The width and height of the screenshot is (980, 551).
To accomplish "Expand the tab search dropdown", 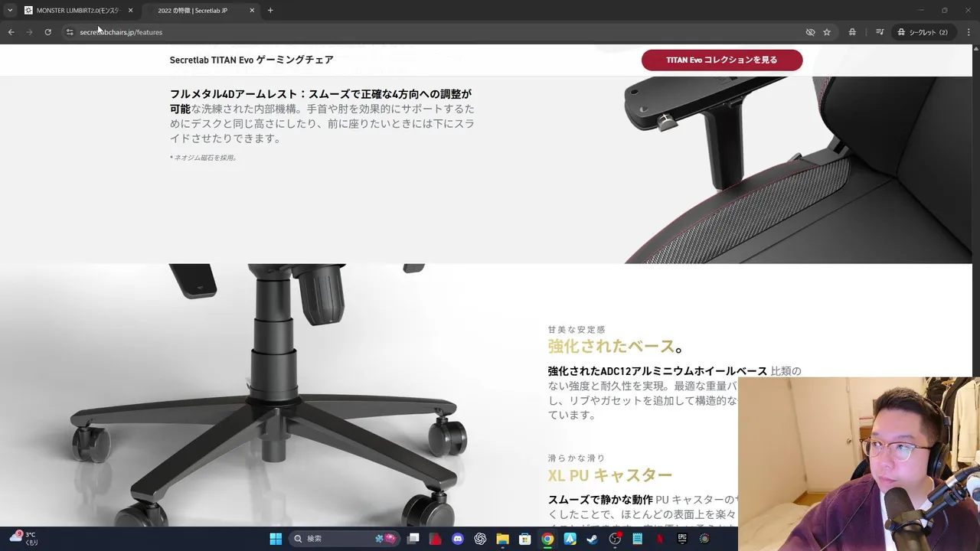I will pos(10,10).
